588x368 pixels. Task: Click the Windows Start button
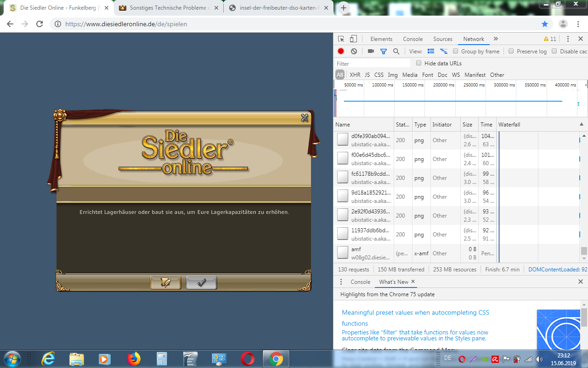tap(12, 358)
